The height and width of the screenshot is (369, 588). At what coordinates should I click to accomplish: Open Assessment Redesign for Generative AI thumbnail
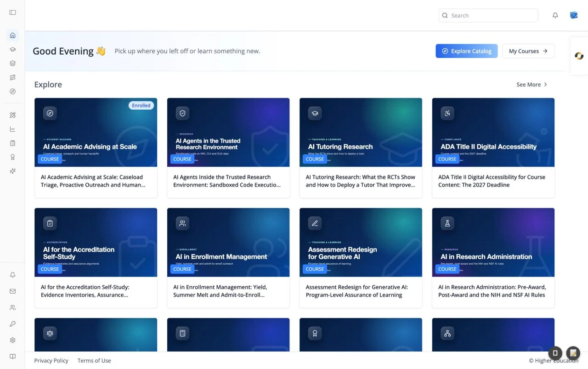tap(361, 243)
